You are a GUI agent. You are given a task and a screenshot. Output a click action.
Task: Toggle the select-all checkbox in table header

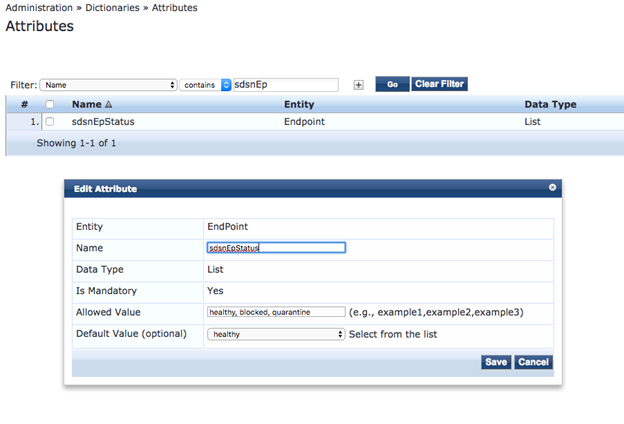point(50,104)
